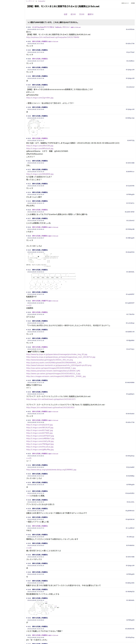The height and width of the screenshot is (644, 138).
Task: Open post 0007 dropdown arrow
Action: point(27,85)
